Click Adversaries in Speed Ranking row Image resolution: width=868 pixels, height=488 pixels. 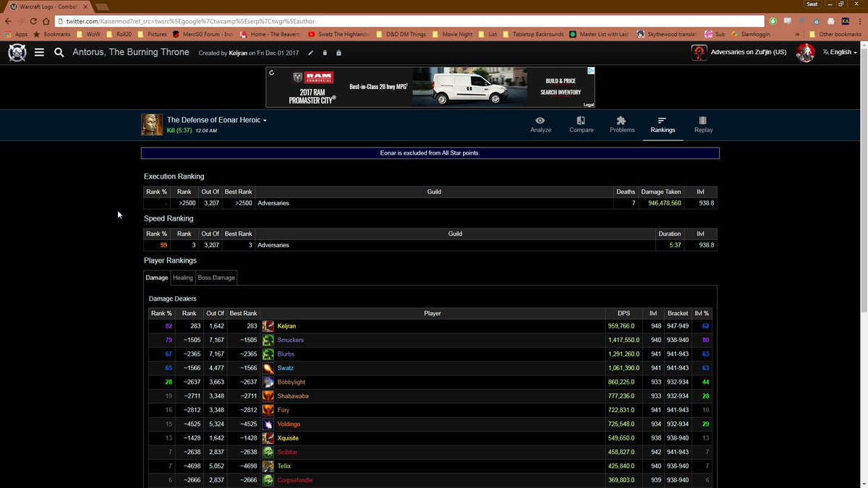pos(273,245)
